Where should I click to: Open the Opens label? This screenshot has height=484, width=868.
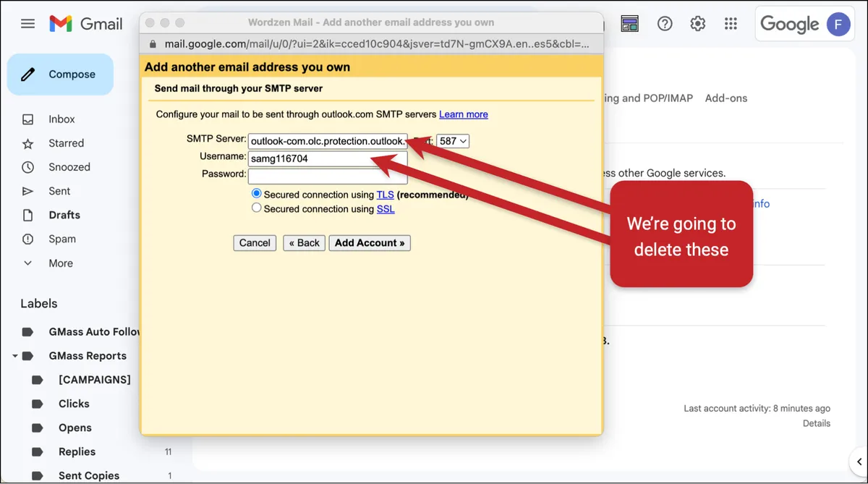75,428
